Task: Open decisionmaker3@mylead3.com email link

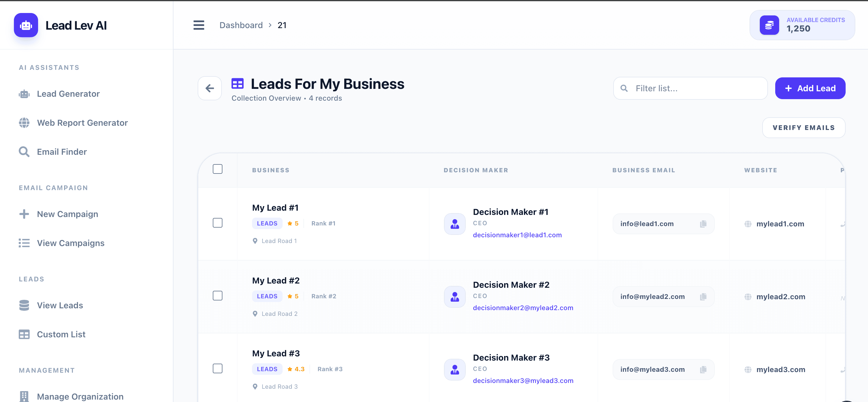Action: 523,381
